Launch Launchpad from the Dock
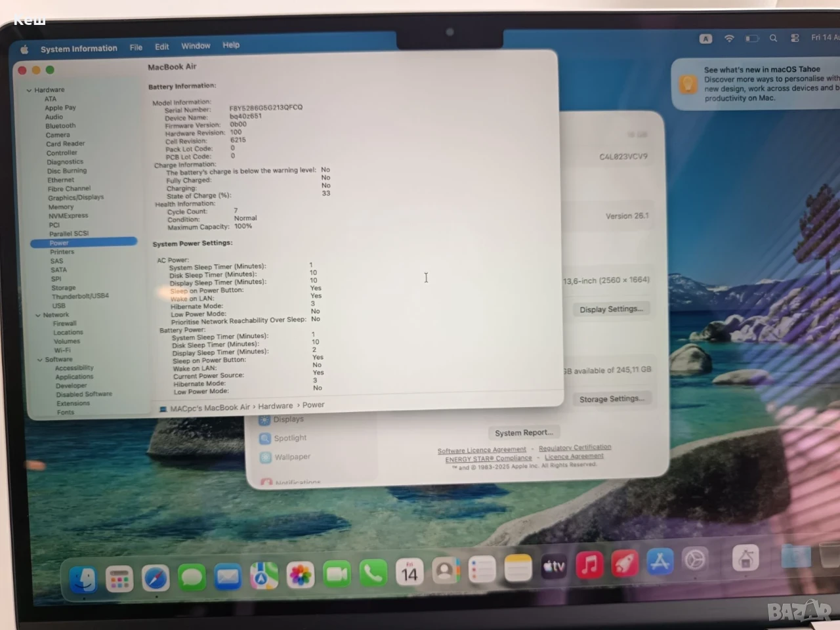840x630 pixels. (x=119, y=579)
